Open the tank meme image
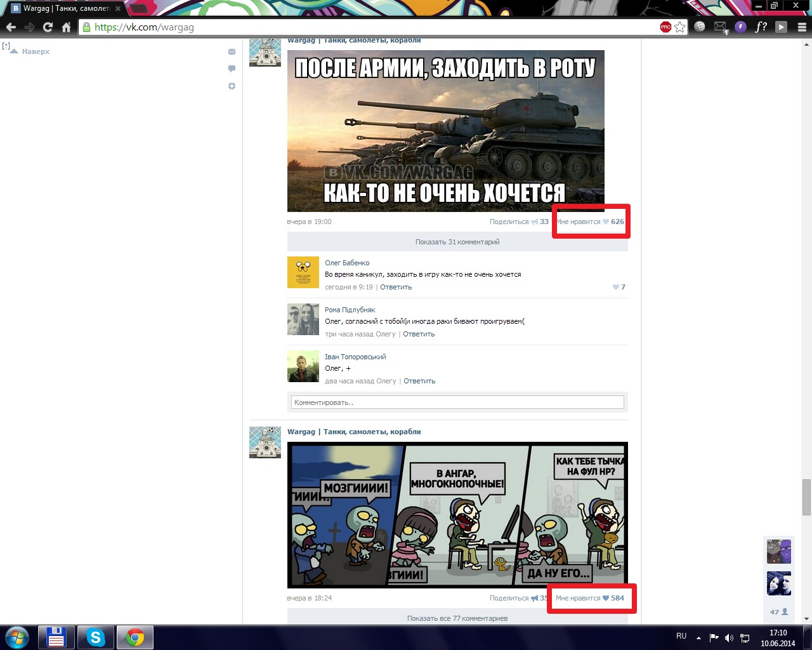 [446, 131]
